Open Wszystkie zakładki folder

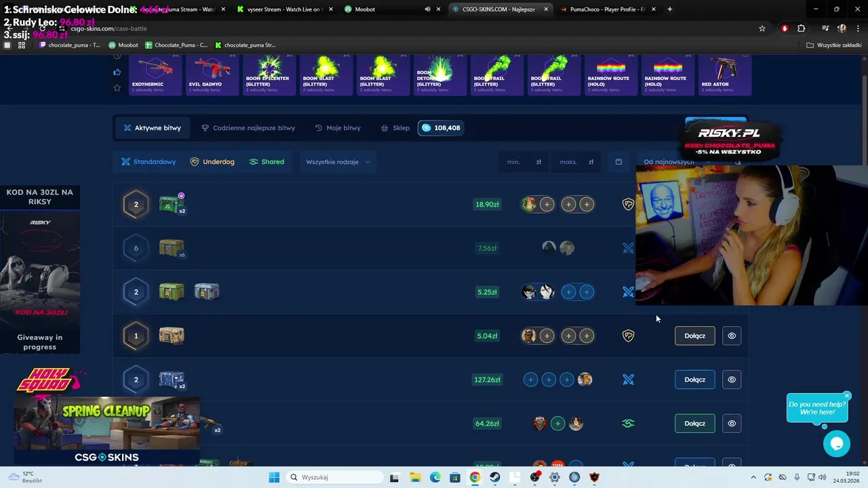[834, 45]
